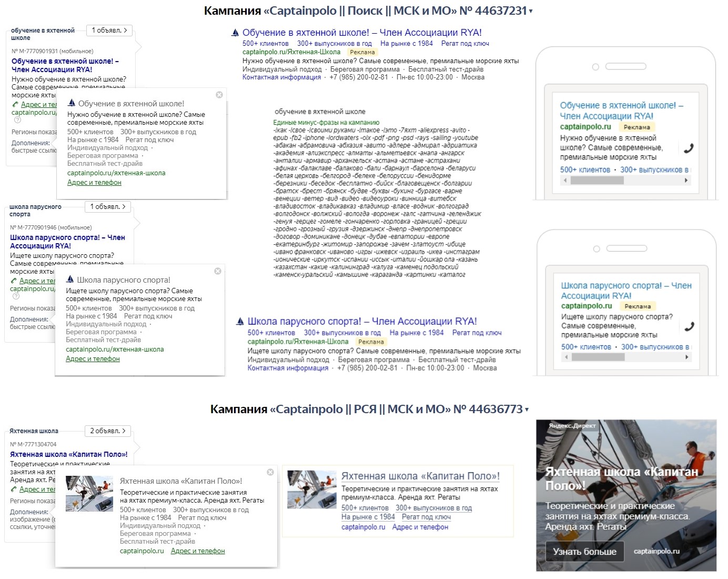This screenshot has width=728, height=579.
Task: Expand «1 объявл.» for обучение в яхтенной школе group
Action: [x=109, y=31]
